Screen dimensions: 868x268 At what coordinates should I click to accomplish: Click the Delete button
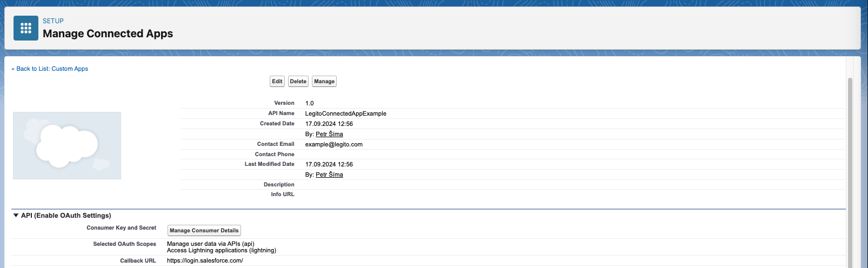tap(298, 81)
